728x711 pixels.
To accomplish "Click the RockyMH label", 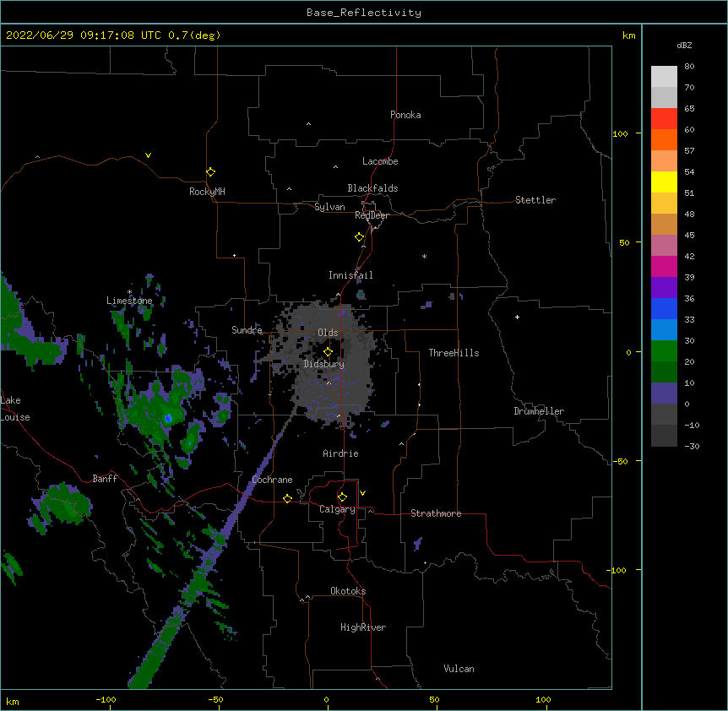I will tap(207, 192).
